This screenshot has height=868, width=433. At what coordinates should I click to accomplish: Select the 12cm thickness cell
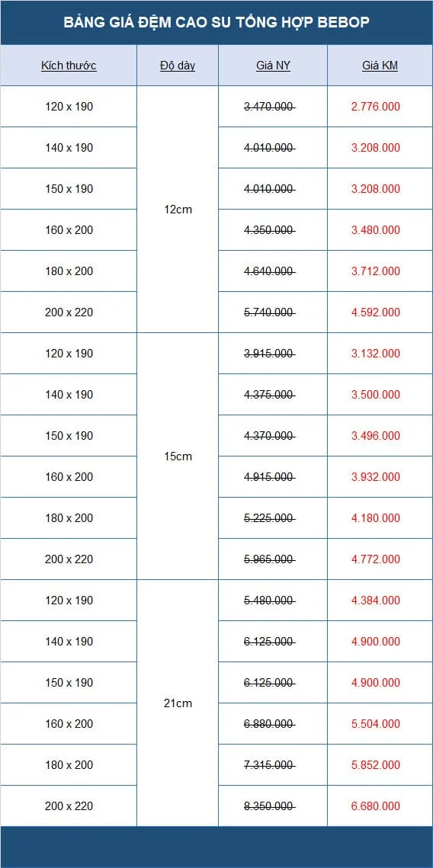[x=178, y=210]
